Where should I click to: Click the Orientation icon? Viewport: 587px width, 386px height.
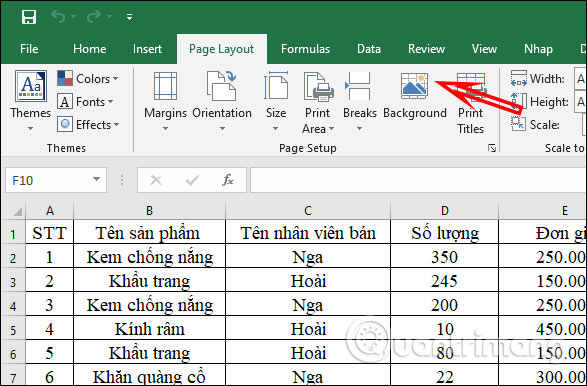[x=222, y=86]
